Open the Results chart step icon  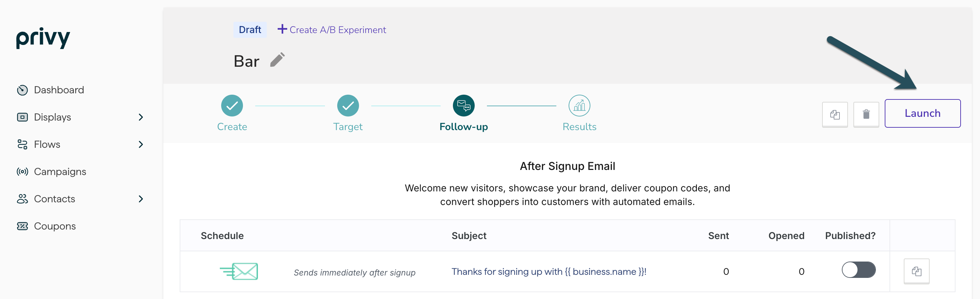click(x=579, y=106)
